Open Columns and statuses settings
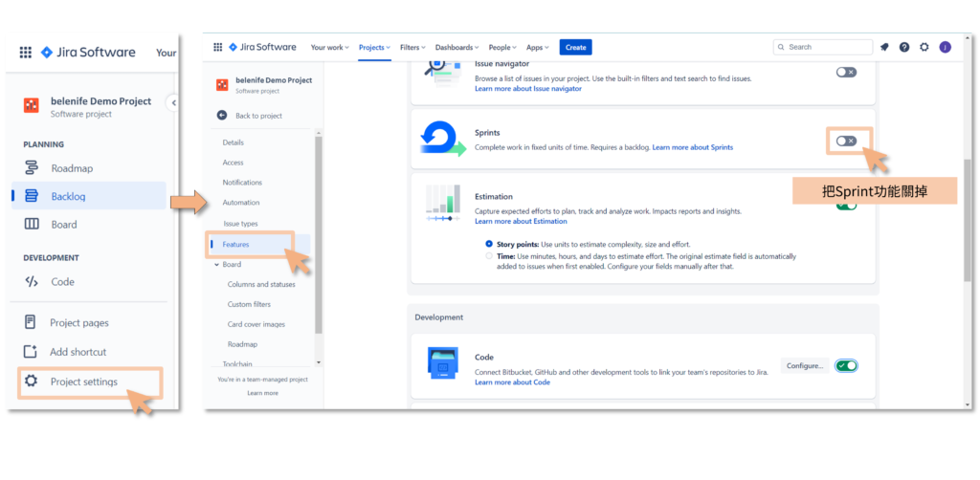The image size is (980, 480). tap(261, 285)
